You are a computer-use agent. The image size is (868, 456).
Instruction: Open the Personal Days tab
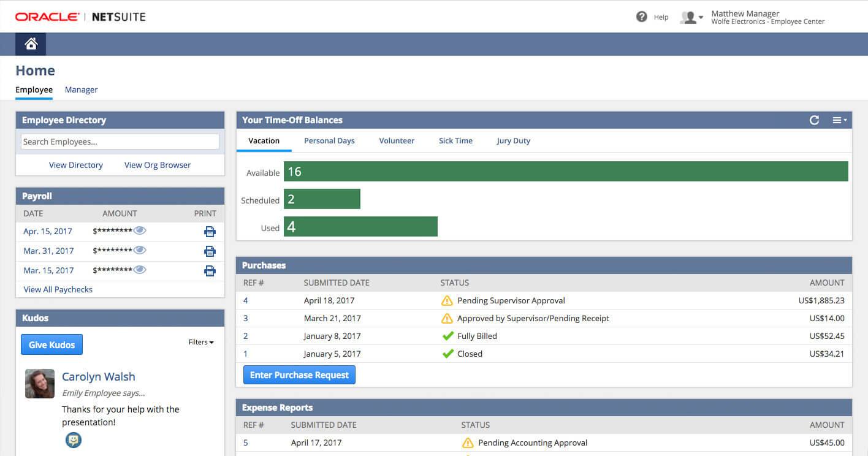pos(329,140)
